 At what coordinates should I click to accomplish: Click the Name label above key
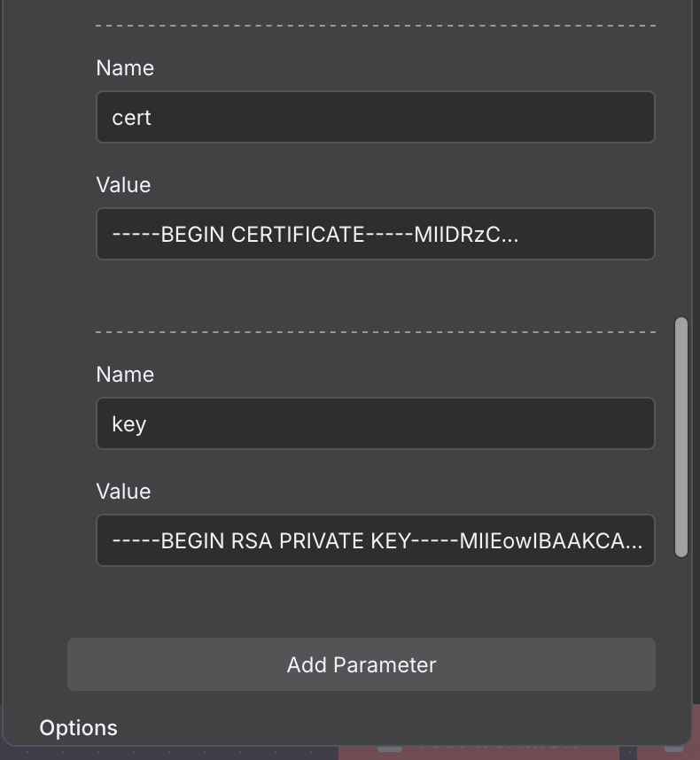tap(125, 375)
